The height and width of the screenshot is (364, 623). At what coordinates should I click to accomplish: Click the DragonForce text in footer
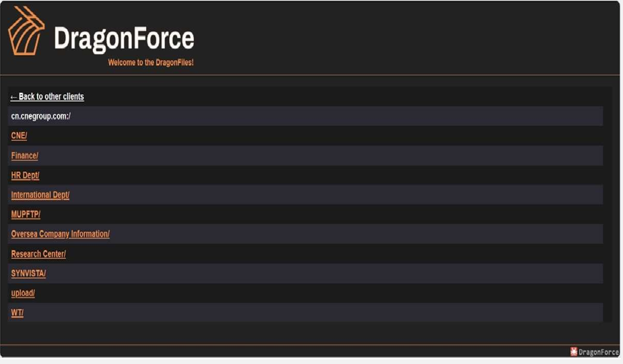[x=598, y=352]
